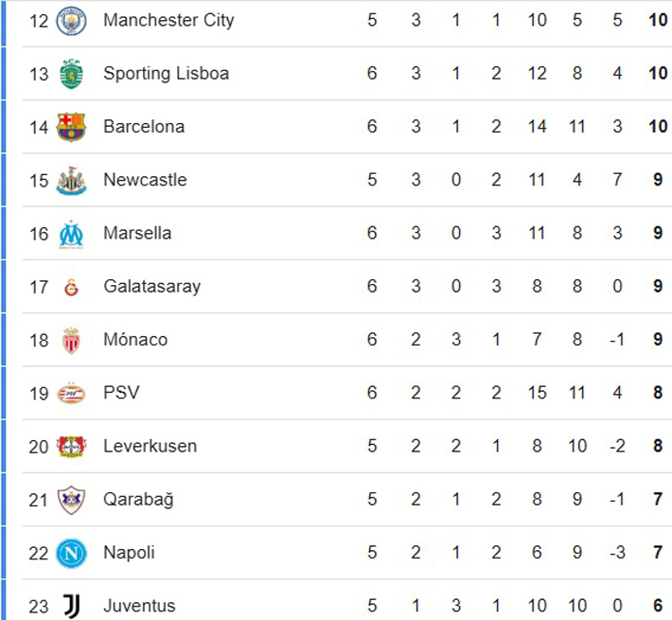Click the Leverkusen club crest
The height and width of the screenshot is (620, 672).
pyautogui.click(x=71, y=446)
